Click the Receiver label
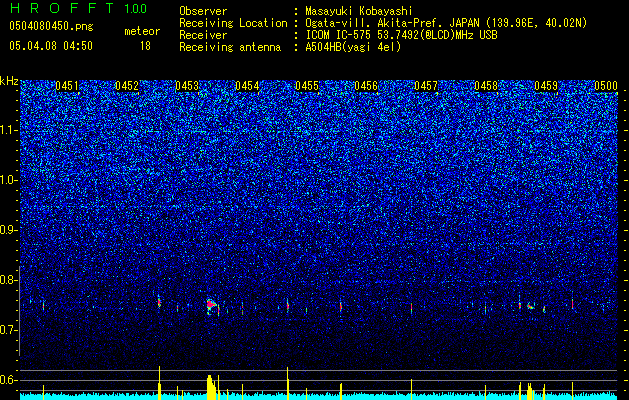This screenshot has width=629, height=400. tap(203, 35)
